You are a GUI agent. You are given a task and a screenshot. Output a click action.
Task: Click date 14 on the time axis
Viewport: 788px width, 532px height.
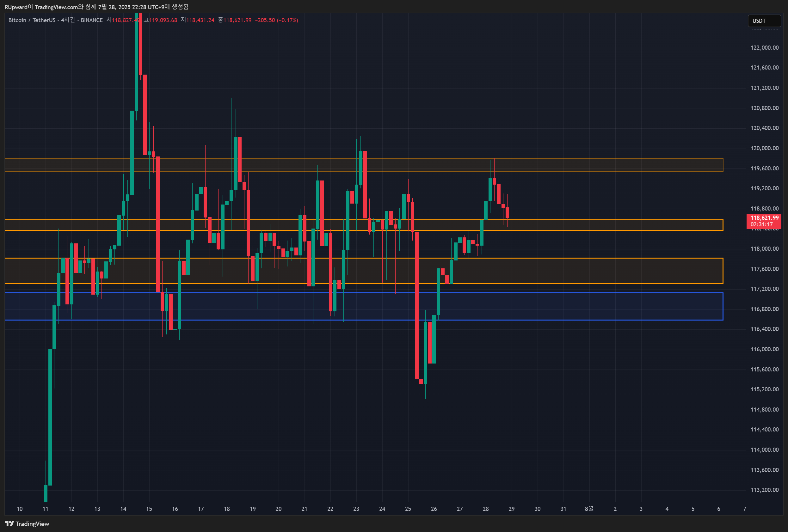click(x=123, y=509)
